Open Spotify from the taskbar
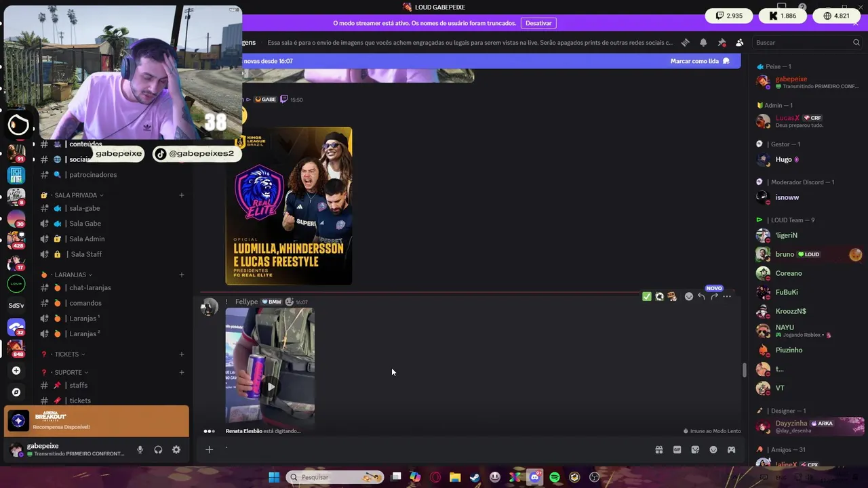Image resolution: width=868 pixels, height=488 pixels. 555,477
